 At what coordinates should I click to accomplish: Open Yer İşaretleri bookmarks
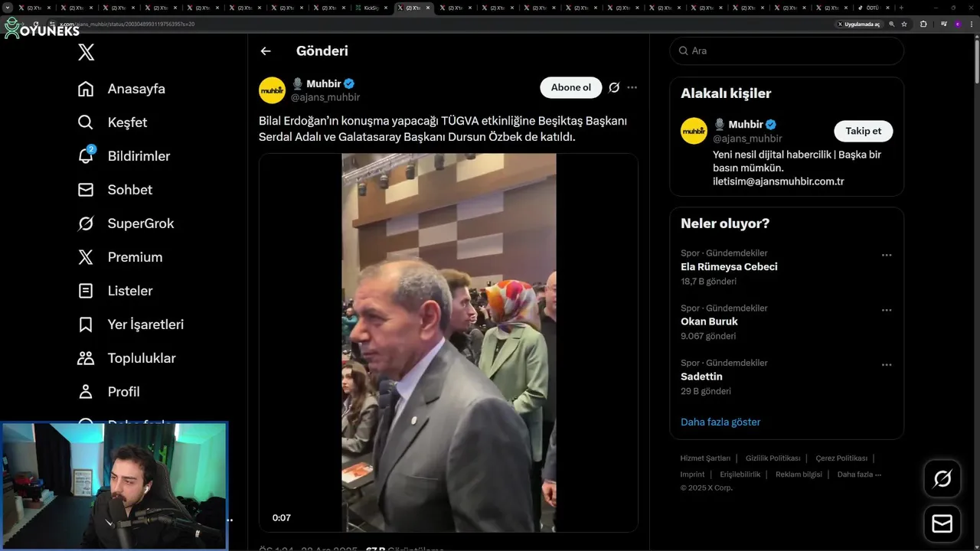pyautogui.click(x=131, y=324)
